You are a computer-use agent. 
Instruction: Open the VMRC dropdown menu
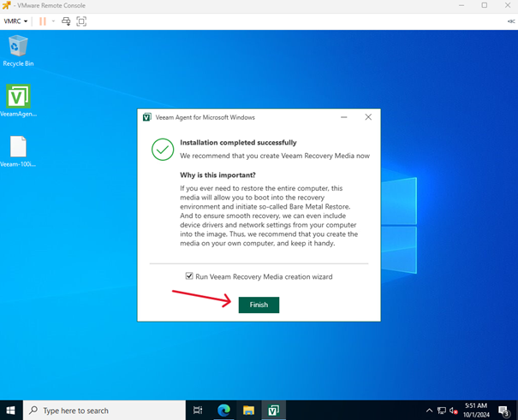[15, 21]
